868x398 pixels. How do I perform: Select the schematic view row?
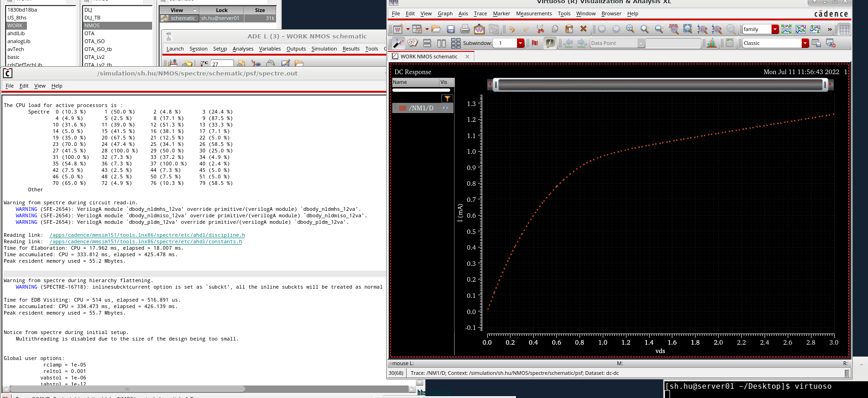tap(218, 18)
